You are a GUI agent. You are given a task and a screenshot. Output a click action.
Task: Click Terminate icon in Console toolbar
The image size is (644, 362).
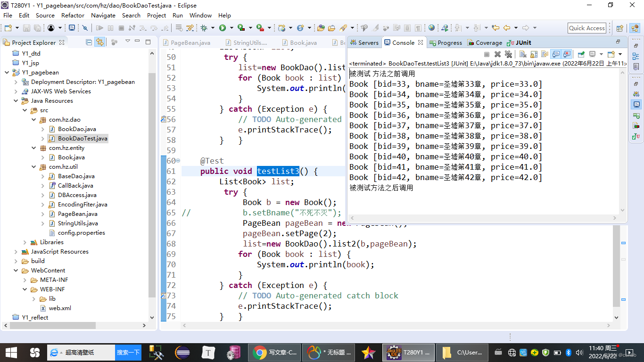487,54
